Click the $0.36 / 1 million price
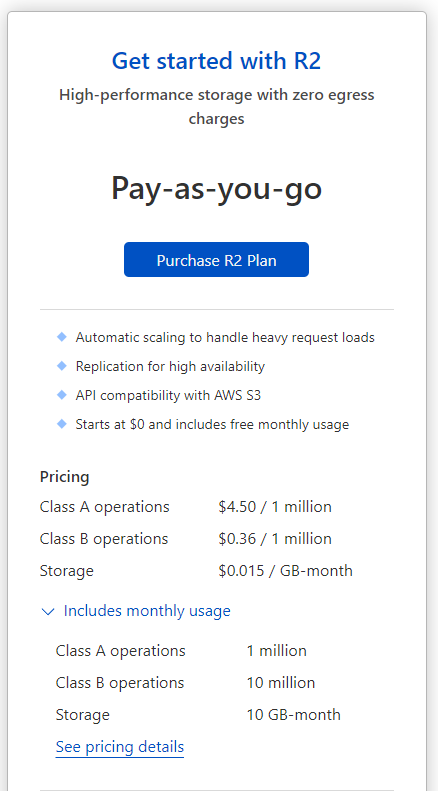Viewport: 438px width, 791px height. (275, 539)
